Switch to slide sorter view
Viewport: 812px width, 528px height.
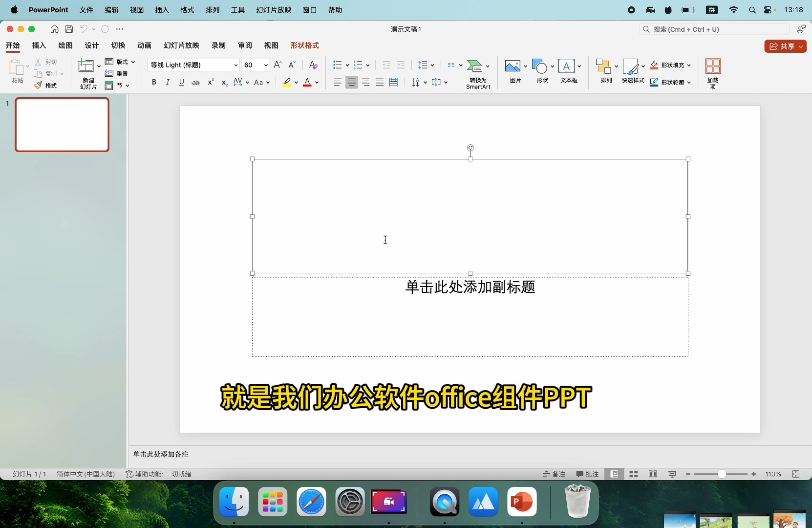tap(634, 474)
